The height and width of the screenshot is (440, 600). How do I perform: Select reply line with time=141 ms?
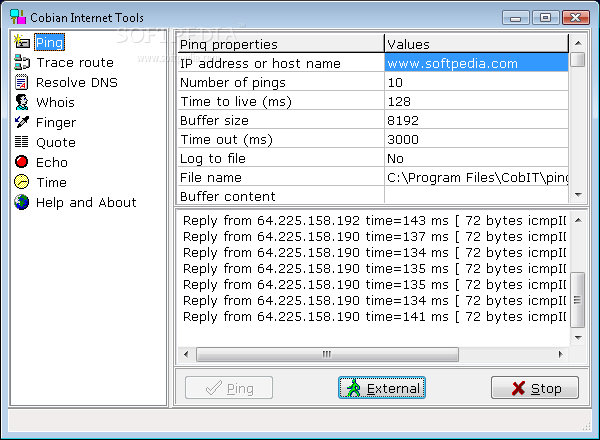click(x=374, y=317)
